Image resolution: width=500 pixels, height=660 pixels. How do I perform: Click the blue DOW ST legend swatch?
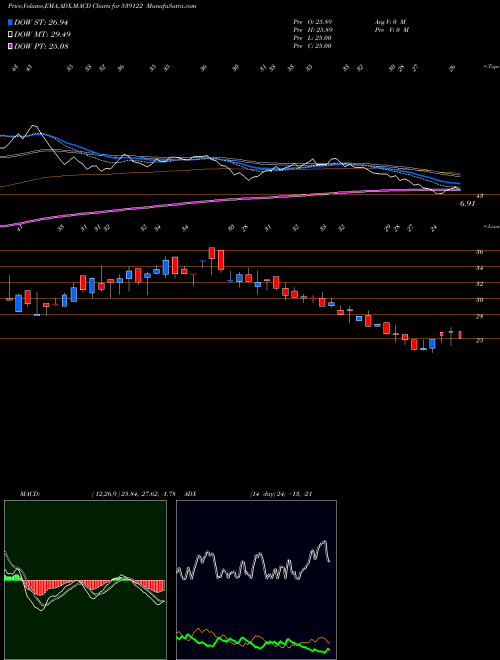[x=10, y=22]
